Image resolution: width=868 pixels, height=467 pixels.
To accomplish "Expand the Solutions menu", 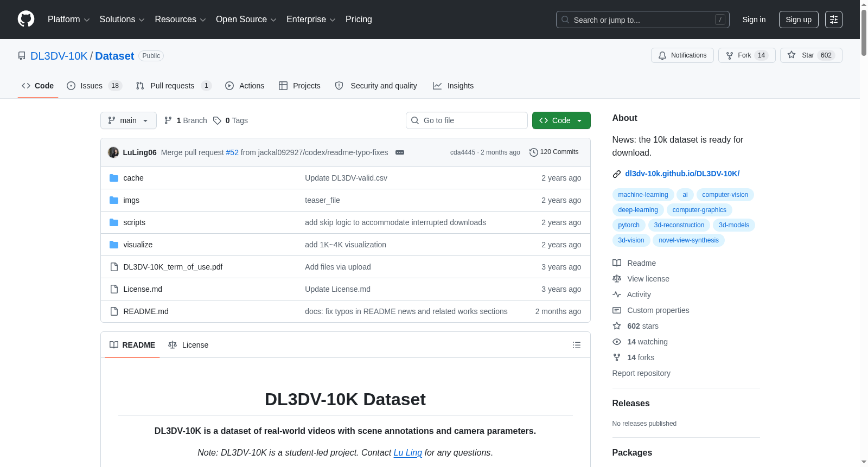I will 122,20.
